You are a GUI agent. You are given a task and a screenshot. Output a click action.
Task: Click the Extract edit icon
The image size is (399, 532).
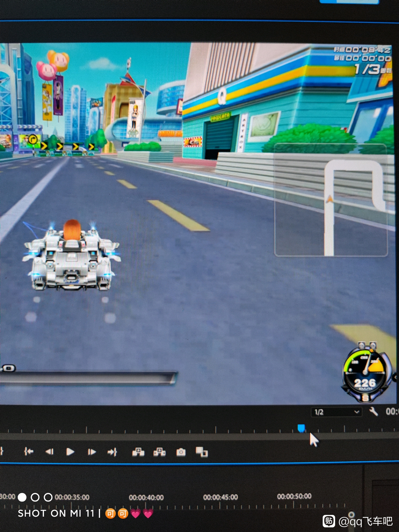(x=160, y=452)
